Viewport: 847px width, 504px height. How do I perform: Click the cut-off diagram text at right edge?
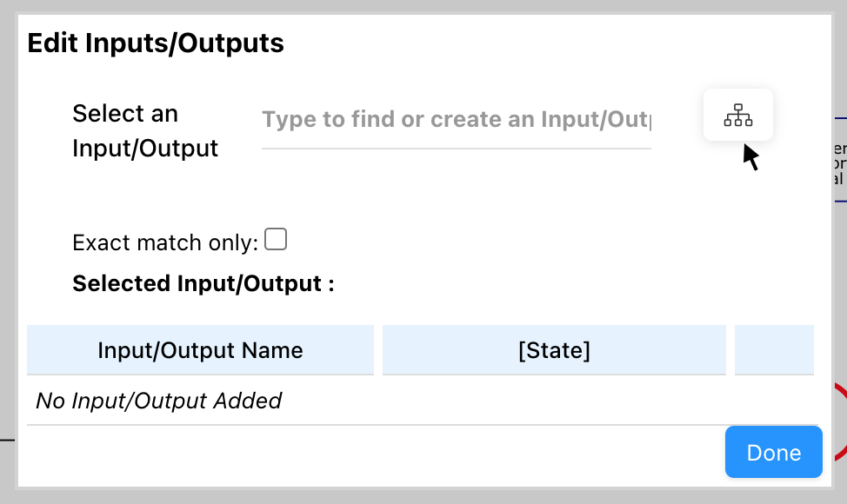[x=838, y=163]
